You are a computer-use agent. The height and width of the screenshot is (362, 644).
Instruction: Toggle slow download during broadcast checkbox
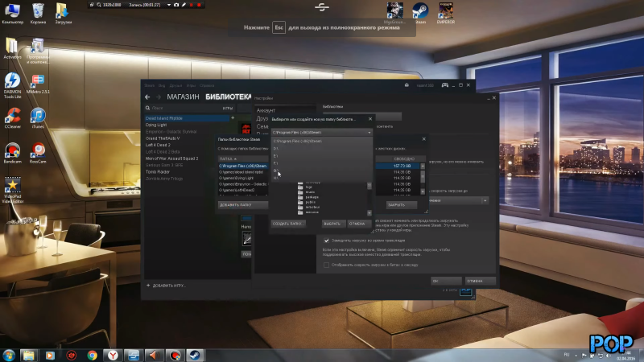327,241
